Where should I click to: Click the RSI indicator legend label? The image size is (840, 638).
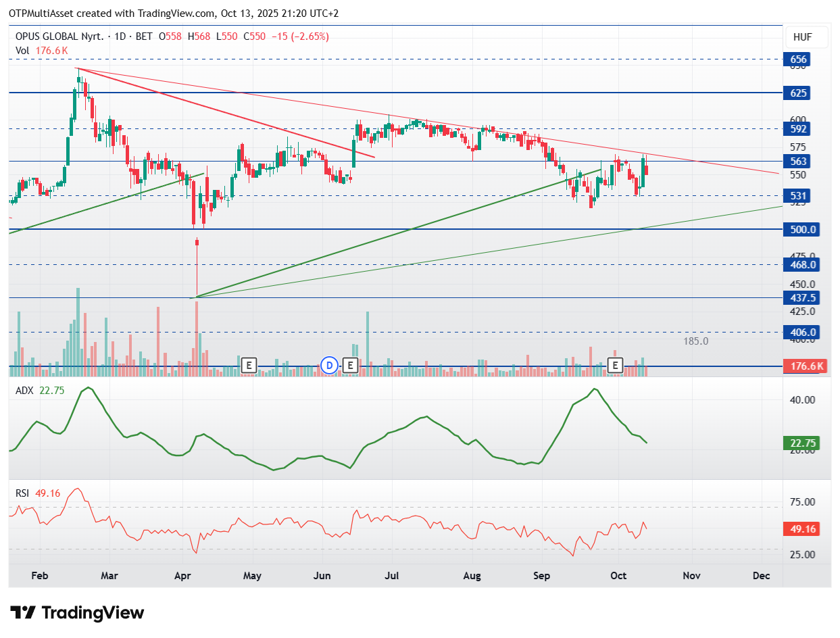tap(22, 493)
